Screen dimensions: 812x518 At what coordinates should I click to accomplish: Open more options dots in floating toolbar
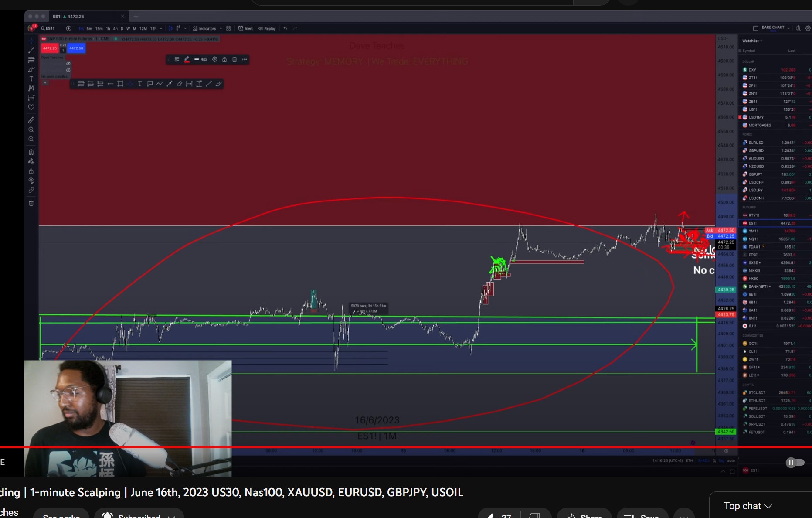click(x=245, y=59)
